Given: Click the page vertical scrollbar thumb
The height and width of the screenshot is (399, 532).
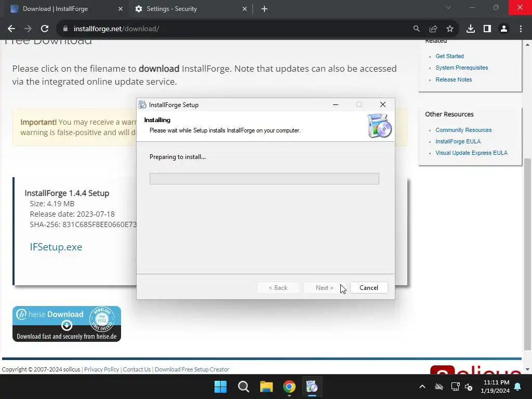Looking at the screenshot, I should point(527,255).
